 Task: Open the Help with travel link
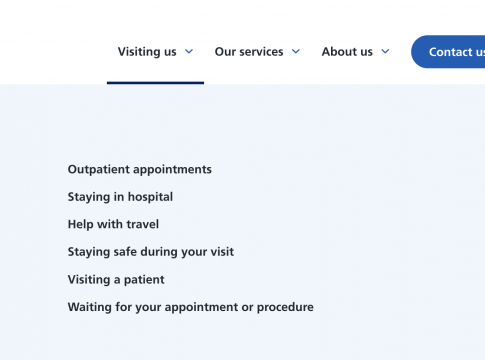point(113,224)
